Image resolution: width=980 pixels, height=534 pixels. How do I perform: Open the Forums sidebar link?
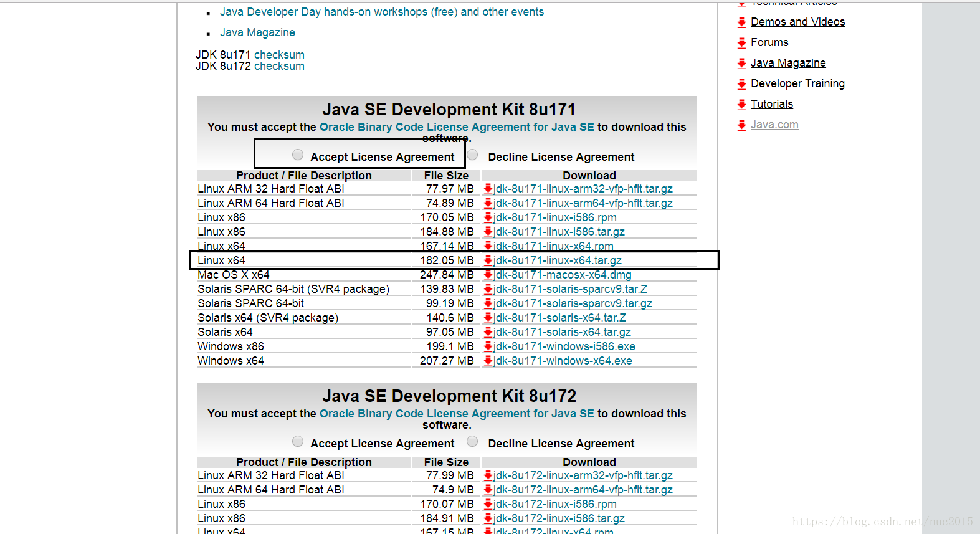[x=769, y=42]
